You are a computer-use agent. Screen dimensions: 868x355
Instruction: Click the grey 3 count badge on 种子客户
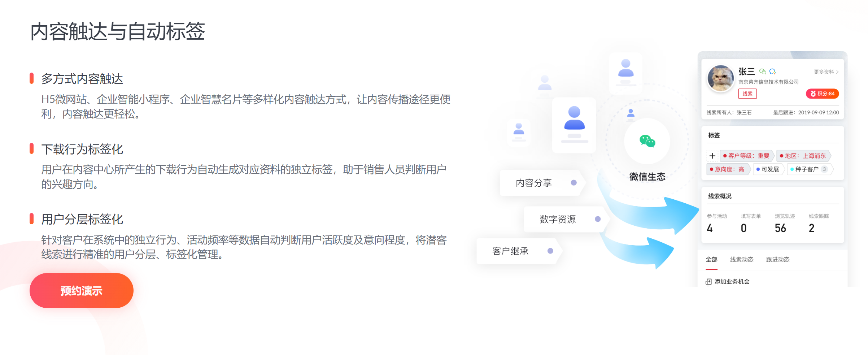tap(824, 169)
